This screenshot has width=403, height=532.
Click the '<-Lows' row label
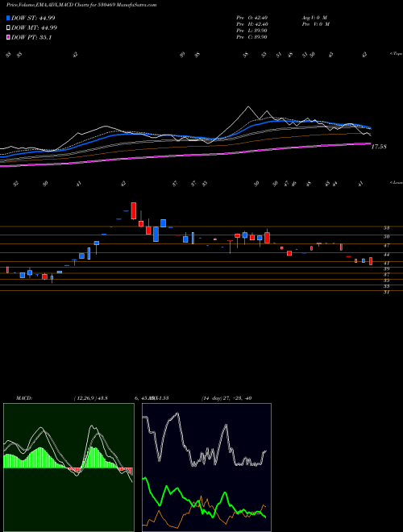(x=397, y=182)
